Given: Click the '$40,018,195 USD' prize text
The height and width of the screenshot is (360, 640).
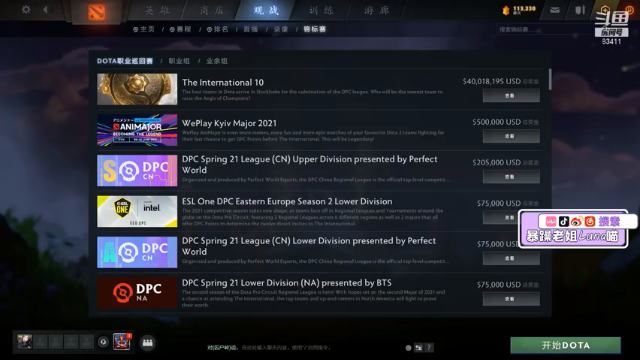Looking at the screenshot, I should [x=491, y=82].
